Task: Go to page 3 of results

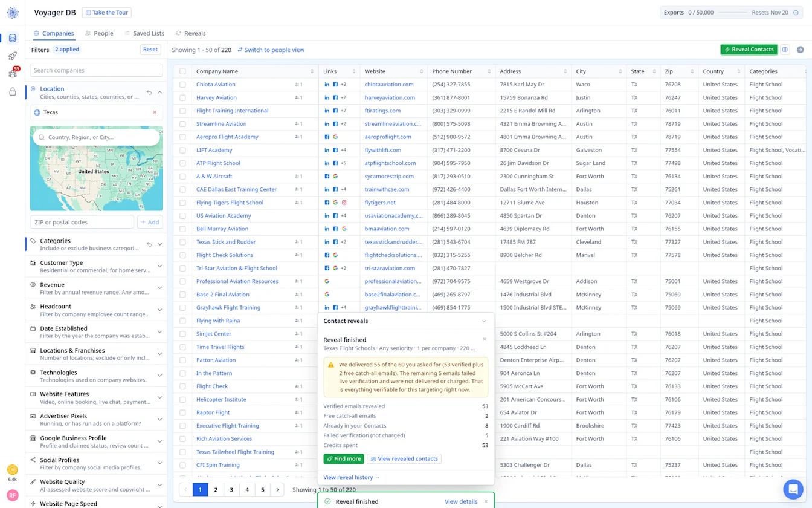Action: click(x=231, y=490)
